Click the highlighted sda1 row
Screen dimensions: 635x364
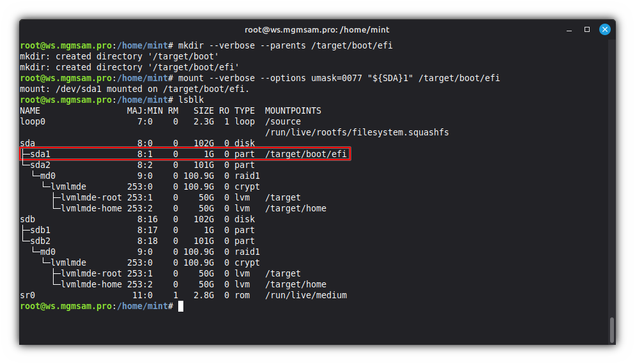pos(185,154)
